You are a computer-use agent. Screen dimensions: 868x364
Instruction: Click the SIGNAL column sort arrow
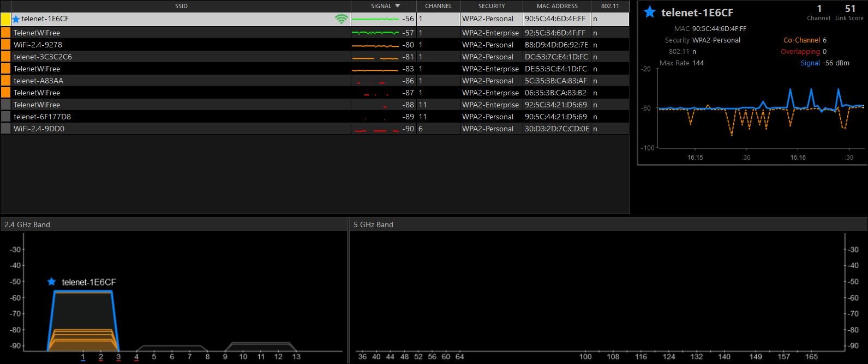397,6
